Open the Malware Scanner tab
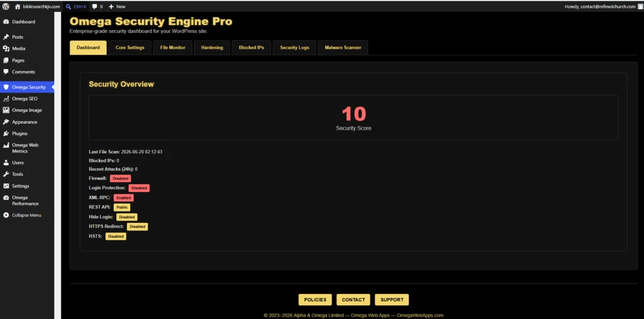This screenshot has height=319, width=644. (x=343, y=48)
